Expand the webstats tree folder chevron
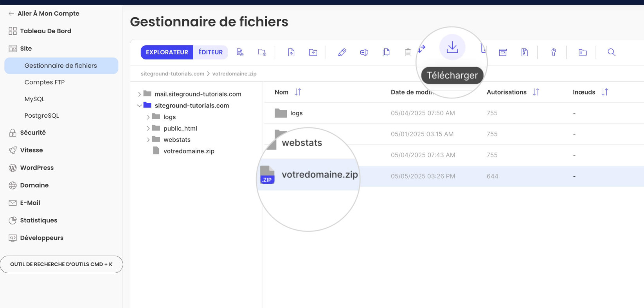Image resolution: width=644 pixels, height=308 pixels. [x=148, y=140]
